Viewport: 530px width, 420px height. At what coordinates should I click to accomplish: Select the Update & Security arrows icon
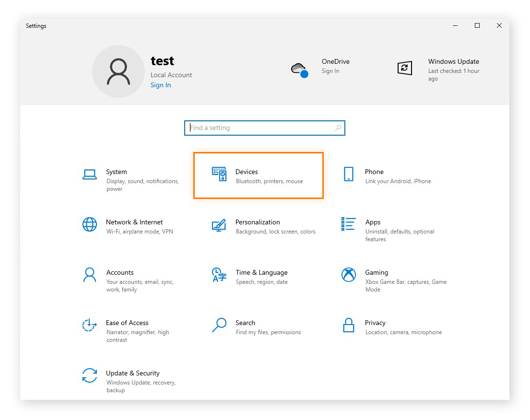tap(90, 375)
